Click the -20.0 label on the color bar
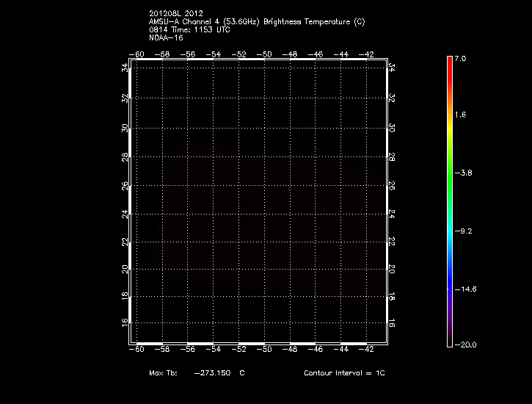 [464, 345]
